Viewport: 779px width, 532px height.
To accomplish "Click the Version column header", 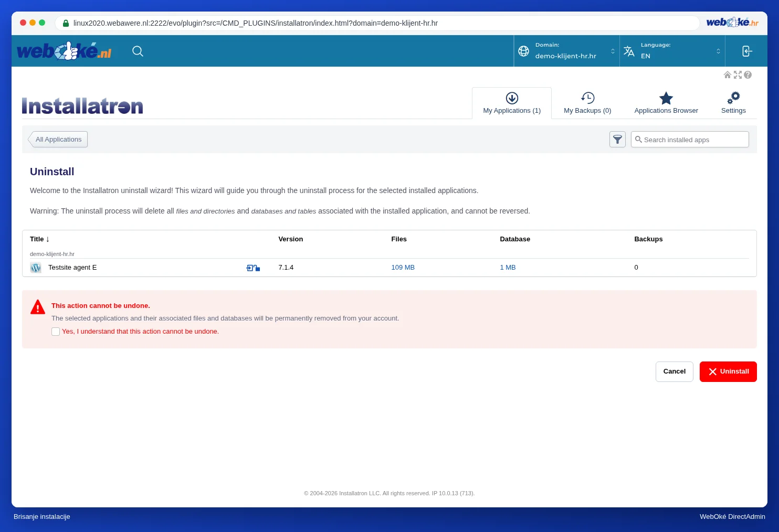I will pyautogui.click(x=291, y=239).
